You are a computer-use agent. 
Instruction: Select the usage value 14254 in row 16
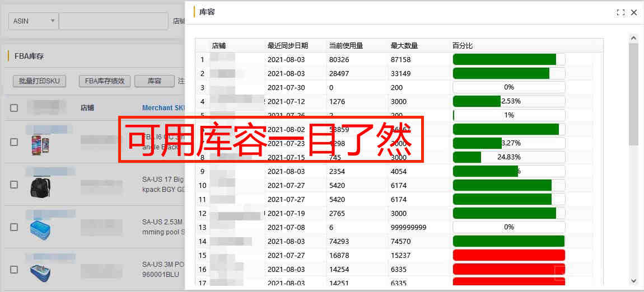(x=339, y=269)
